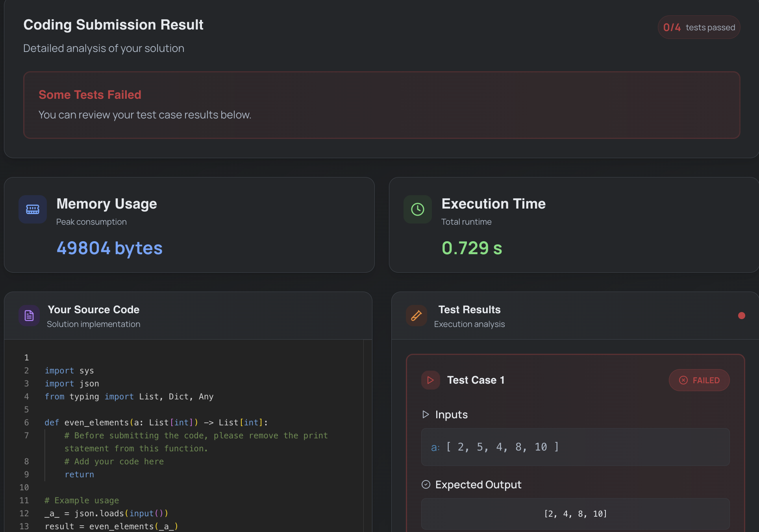Collapse the Expected Output section
759x532 pixels.
[x=478, y=484]
